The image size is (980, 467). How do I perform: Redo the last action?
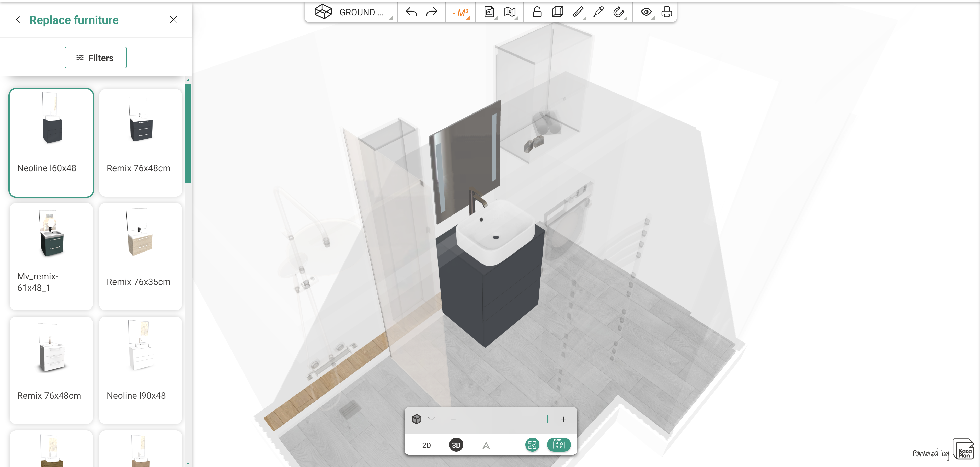point(432,12)
